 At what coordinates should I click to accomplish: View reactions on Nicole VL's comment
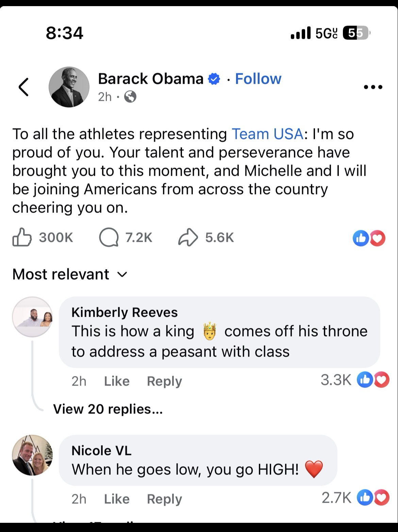tap(372, 498)
